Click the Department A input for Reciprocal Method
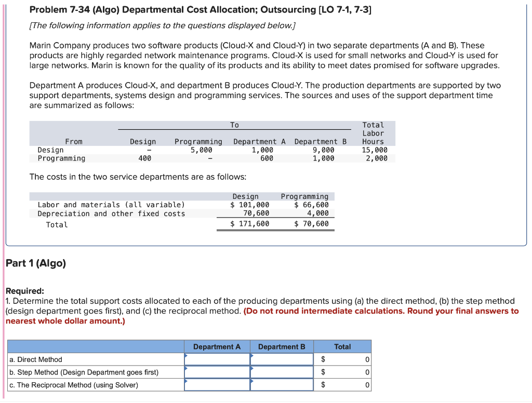The width and height of the screenshot is (532, 403). (217, 384)
